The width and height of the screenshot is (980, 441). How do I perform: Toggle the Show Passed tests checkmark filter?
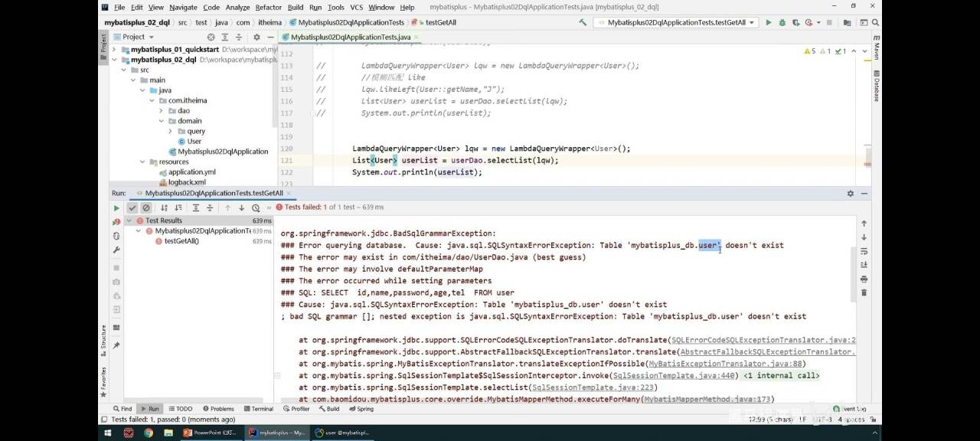[x=132, y=207]
